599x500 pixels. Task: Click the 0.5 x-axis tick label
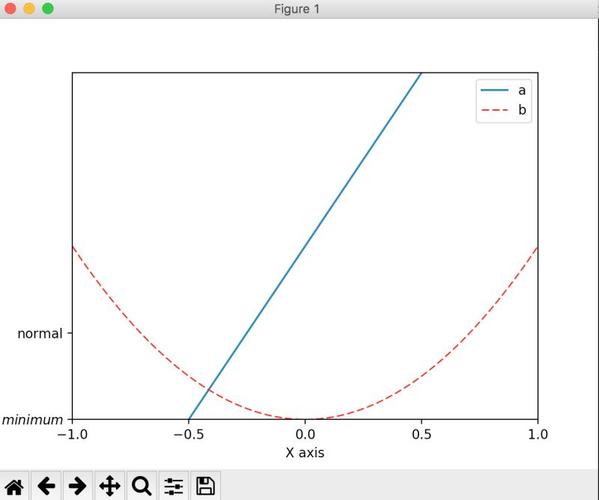(x=421, y=434)
